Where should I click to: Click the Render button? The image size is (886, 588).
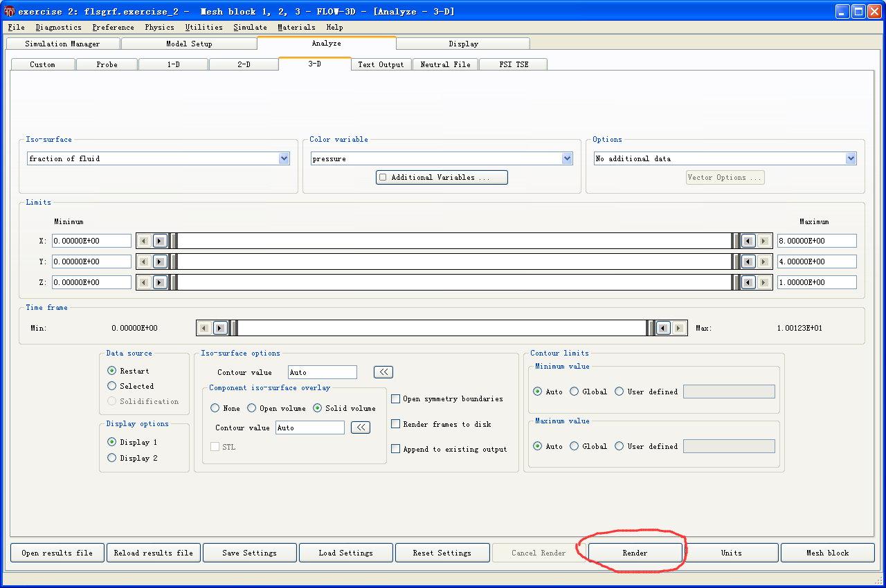635,553
